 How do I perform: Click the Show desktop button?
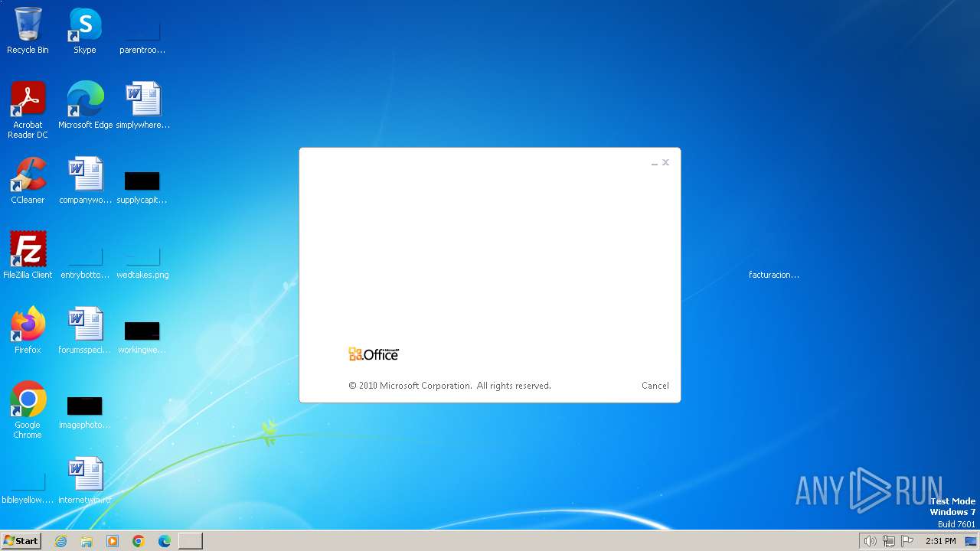(972, 541)
